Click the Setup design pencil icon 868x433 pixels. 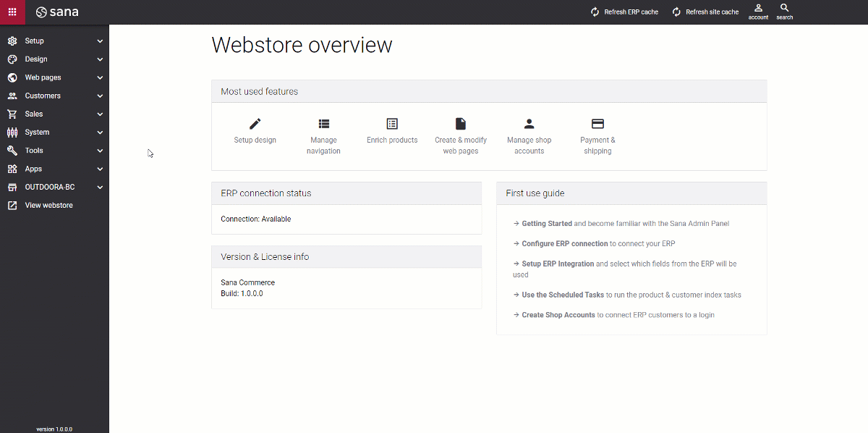coord(255,124)
